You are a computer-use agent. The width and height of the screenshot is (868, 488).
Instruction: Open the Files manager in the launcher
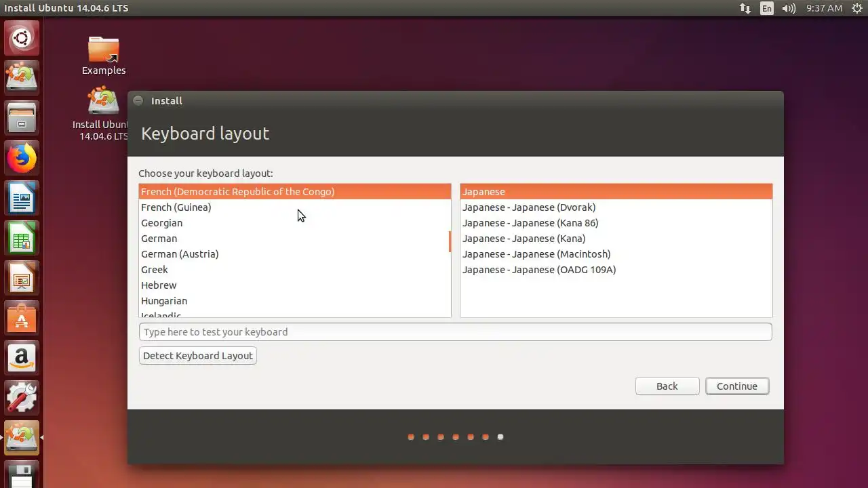[22, 118]
